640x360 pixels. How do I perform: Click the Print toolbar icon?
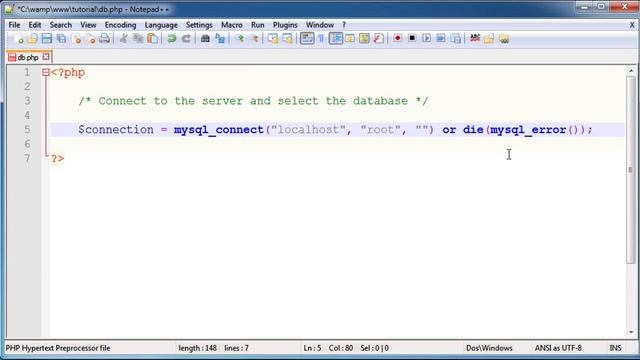point(105,39)
